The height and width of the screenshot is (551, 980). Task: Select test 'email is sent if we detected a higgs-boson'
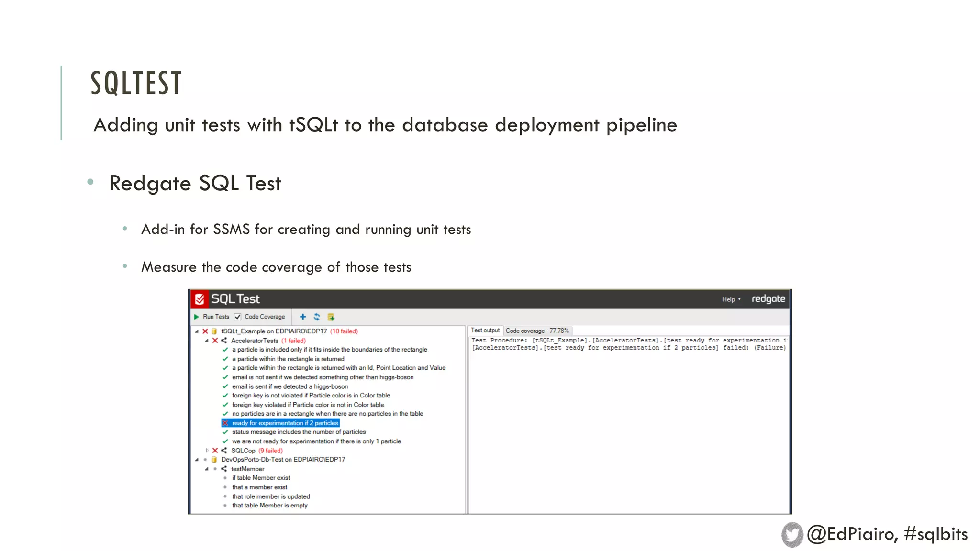pyautogui.click(x=290, y=386)
